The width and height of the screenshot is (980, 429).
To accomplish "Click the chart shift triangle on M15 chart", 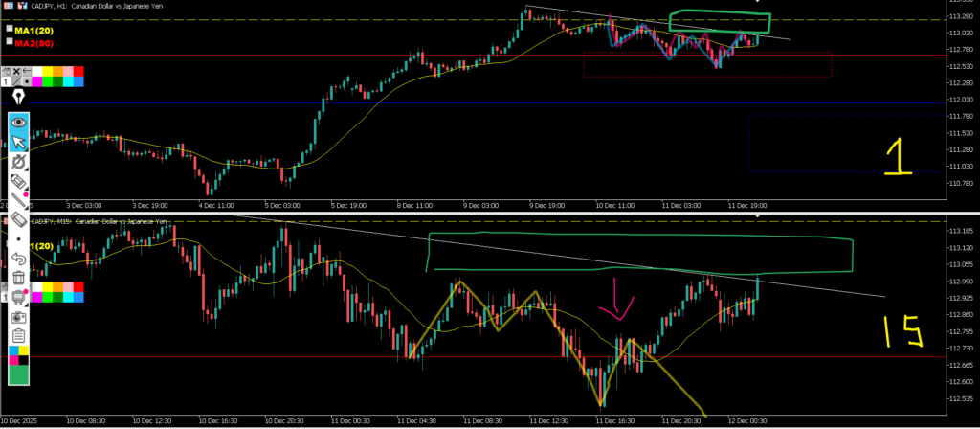I will pyautogui.click(x=758, y=215).
